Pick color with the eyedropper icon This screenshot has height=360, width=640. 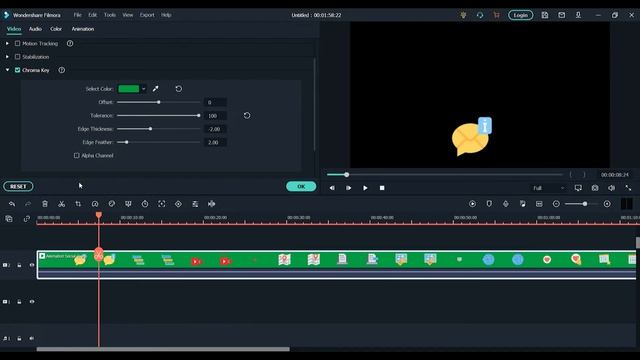[156, 89]
